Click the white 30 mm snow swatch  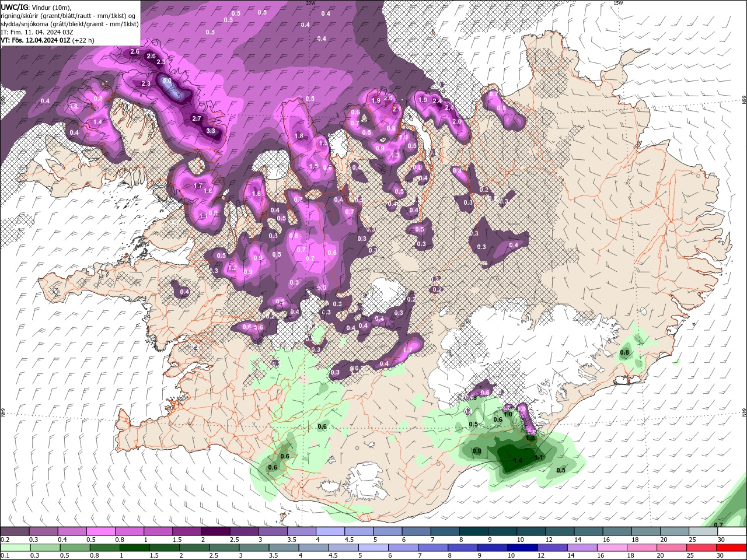pyautogui.click(x=732, y=531)
